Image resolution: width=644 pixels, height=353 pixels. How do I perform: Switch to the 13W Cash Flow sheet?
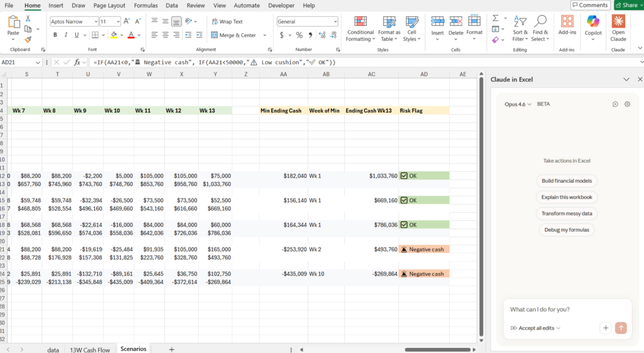pos(90,350)
